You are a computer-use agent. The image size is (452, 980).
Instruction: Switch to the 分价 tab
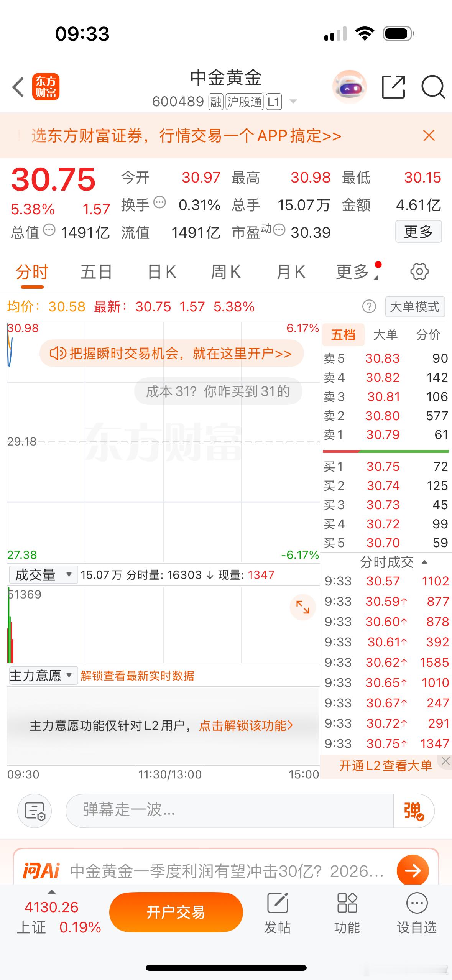point(428,335)
